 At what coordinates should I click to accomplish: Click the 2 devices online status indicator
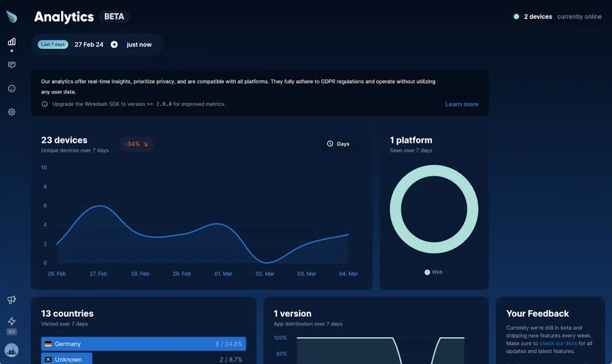pyautogui.click(x=534, y=16)
